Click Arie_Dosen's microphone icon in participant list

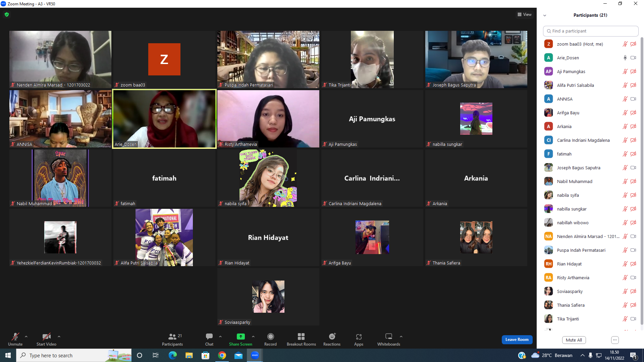[x=625, y=58]
